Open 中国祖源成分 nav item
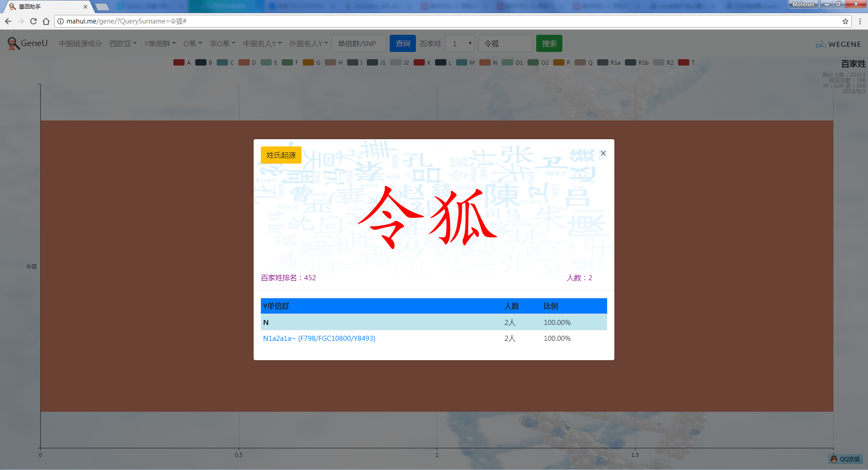Screen dimensions: 868x470 [80, 43]
